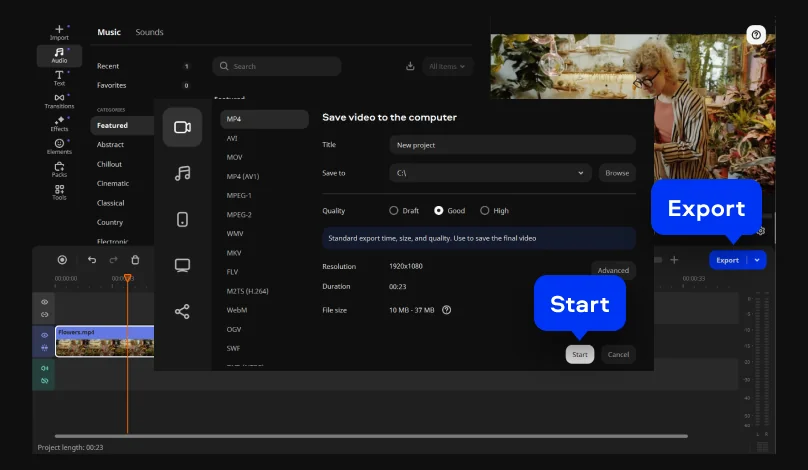Image resolution: width=808 pixels, height=470 pixels.
Task: Click the orange playhead on timeline
Action: 127,278
